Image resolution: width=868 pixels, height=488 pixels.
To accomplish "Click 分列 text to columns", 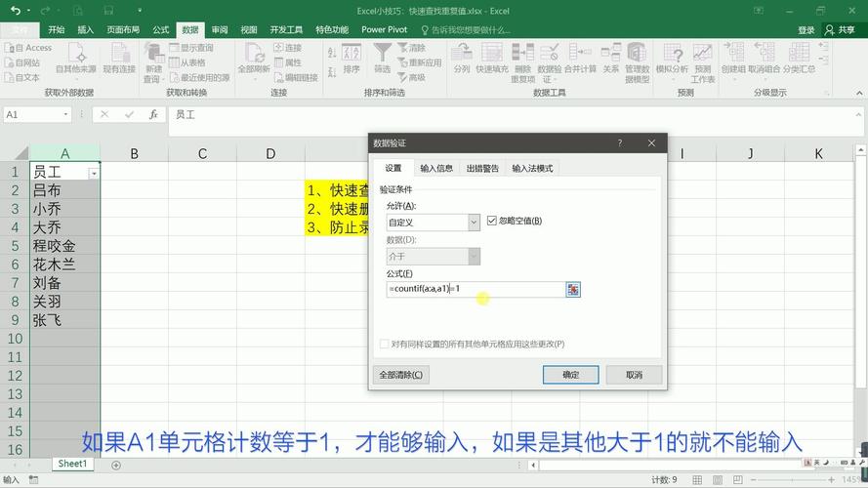I will [462, 59].
